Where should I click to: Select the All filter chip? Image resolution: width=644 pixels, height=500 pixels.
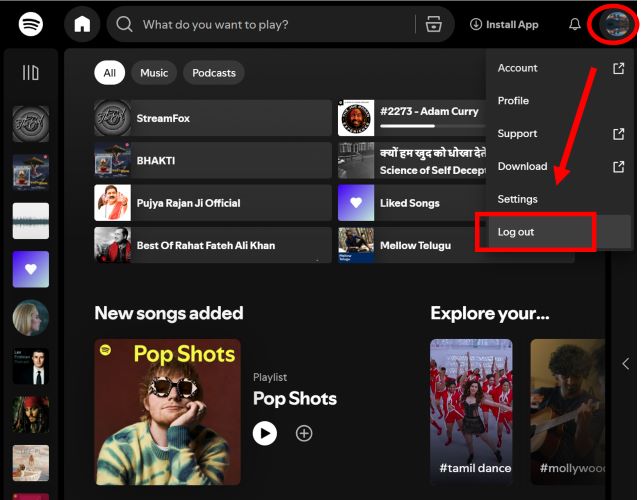coord(109,73)
